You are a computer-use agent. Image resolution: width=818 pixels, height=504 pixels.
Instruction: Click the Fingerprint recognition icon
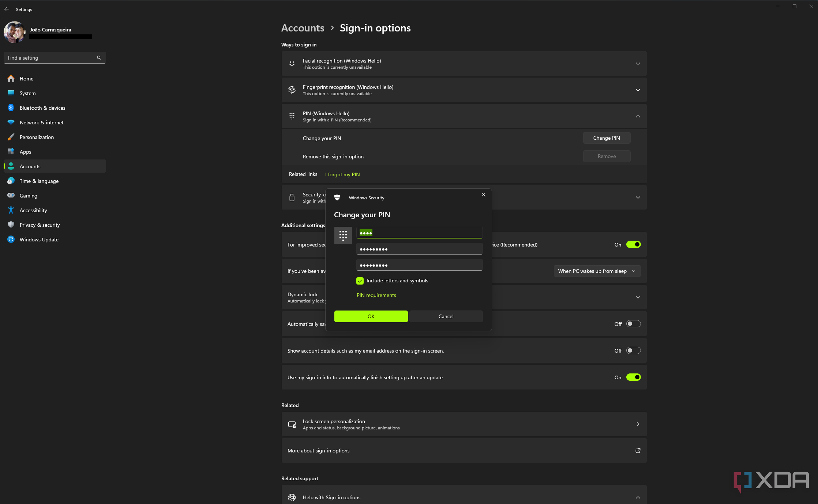point(292,90)
